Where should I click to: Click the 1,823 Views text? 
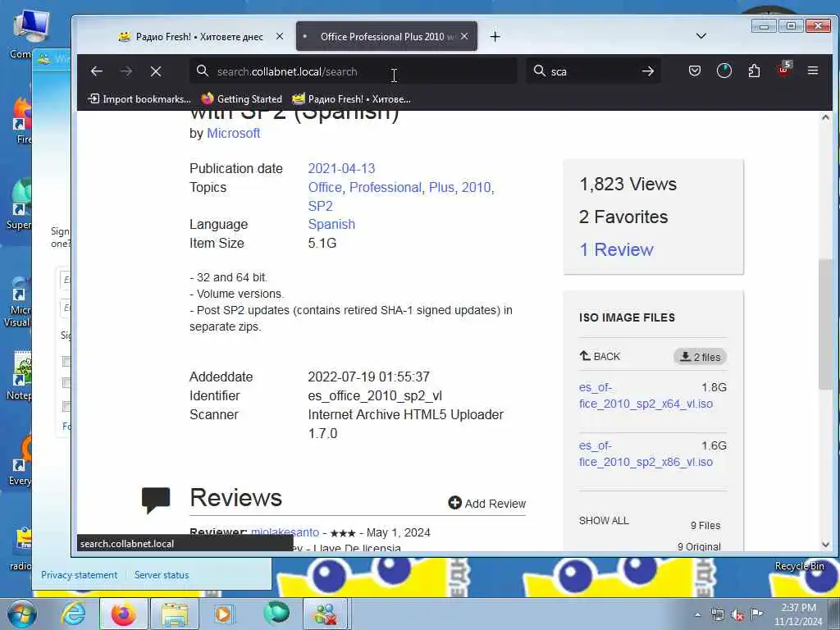[628, 185]
